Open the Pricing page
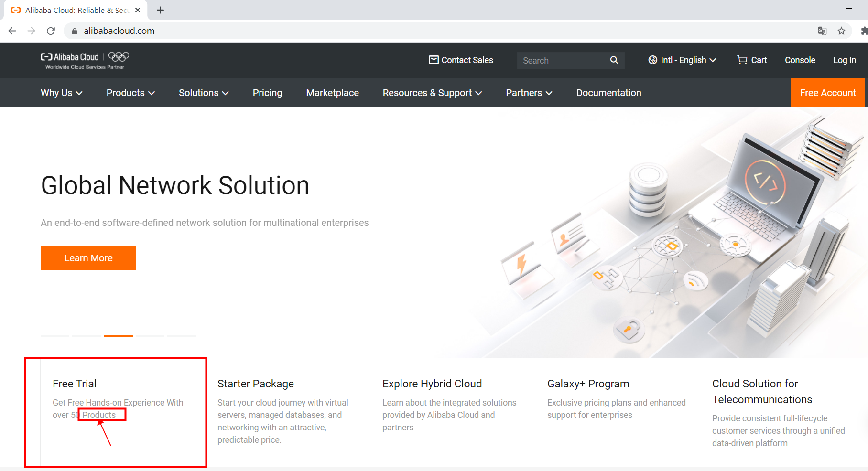868x471 pixels. (x=267, y=93)
